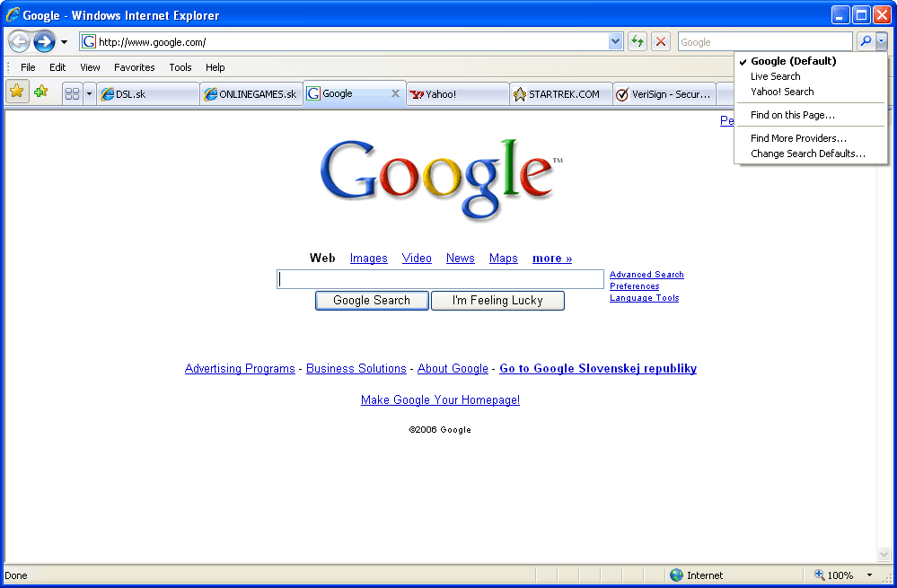Open the Preferences link
Viewport: 897px width, 588px height.
pos(635,286)
